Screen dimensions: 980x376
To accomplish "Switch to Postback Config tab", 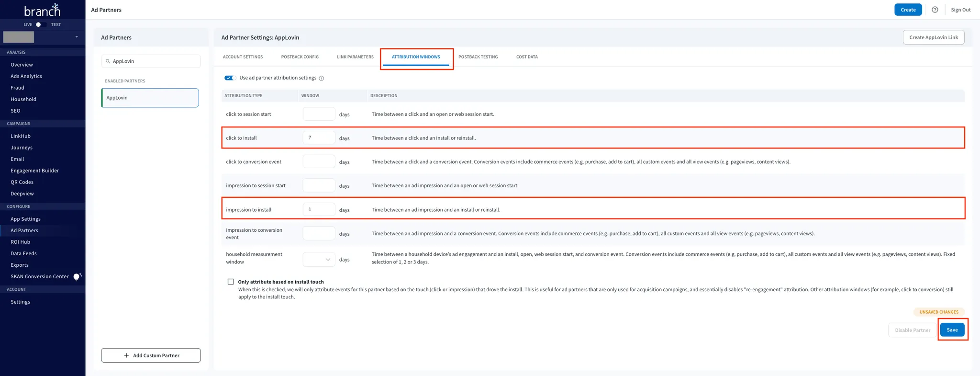I will coord(300,57).
